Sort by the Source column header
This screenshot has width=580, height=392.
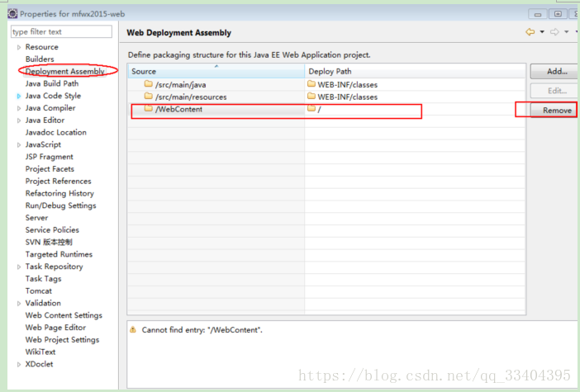click(x=216, y=71)
